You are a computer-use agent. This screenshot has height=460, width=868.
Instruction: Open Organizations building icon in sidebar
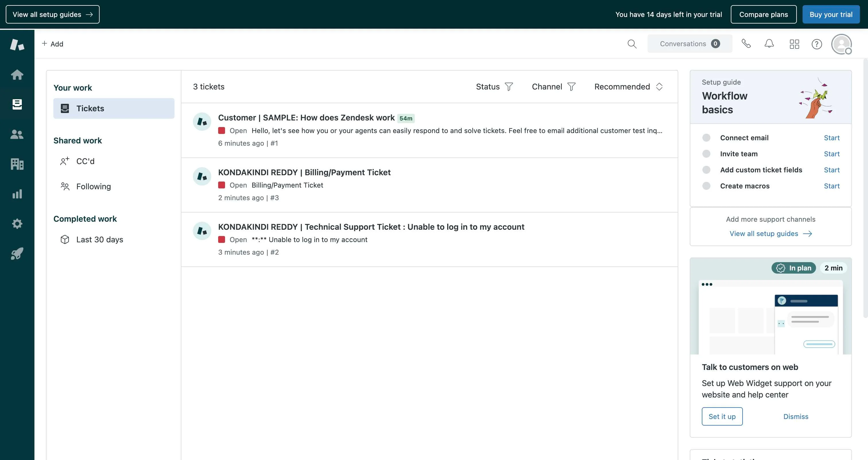coord(17,164)
